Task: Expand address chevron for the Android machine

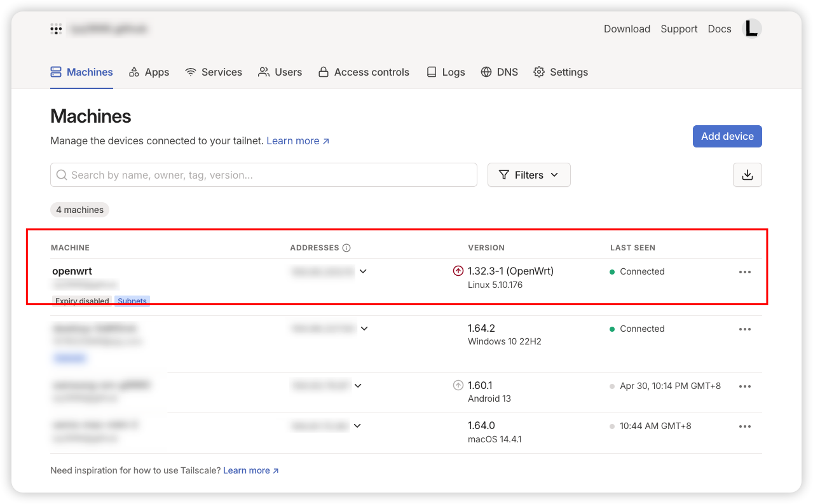Action: tap(358, 386)
